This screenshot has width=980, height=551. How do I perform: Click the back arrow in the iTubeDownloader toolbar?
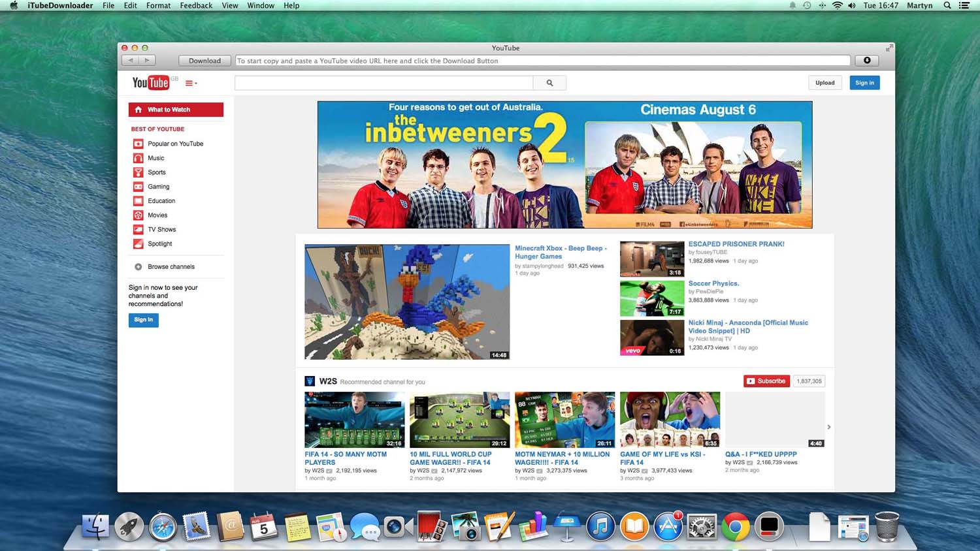tap(131, 61)
